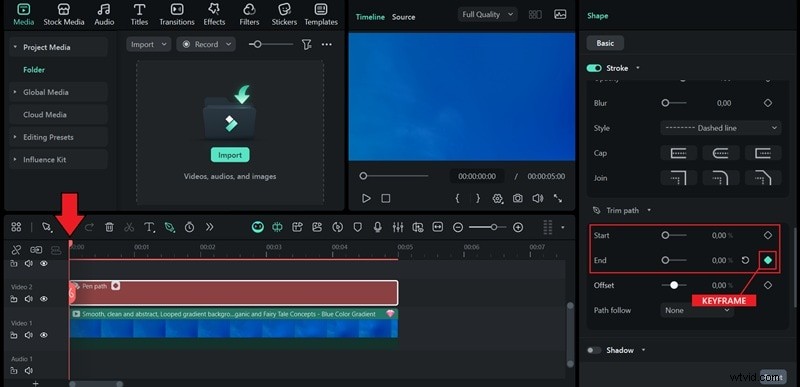
Task: Select the Pen tool in timeline toolbar
Action: tap(169, 227)
